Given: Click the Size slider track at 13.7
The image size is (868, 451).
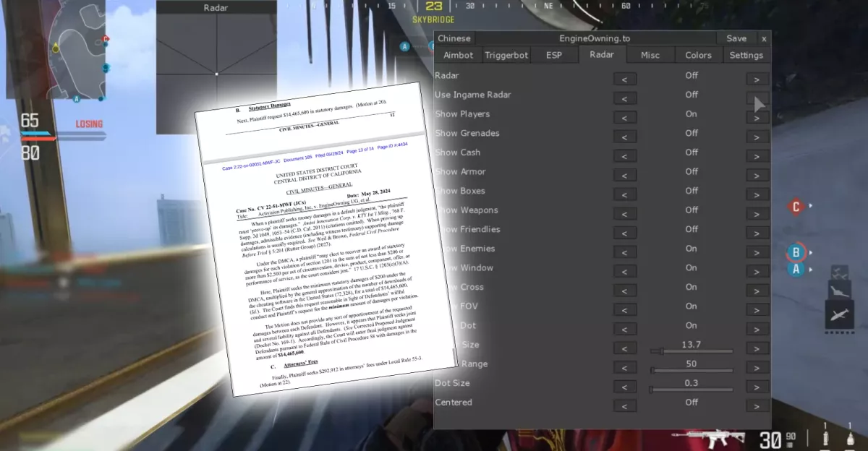Looking at the screenshot, I should pyautogui.click(x=692, y=351).
